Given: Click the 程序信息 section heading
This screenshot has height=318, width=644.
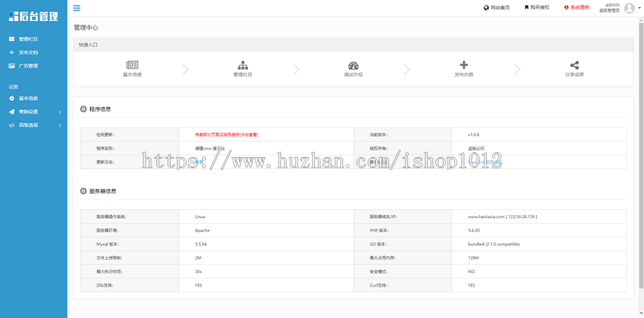Looking at the screenshot, I should tap(100, 109).
